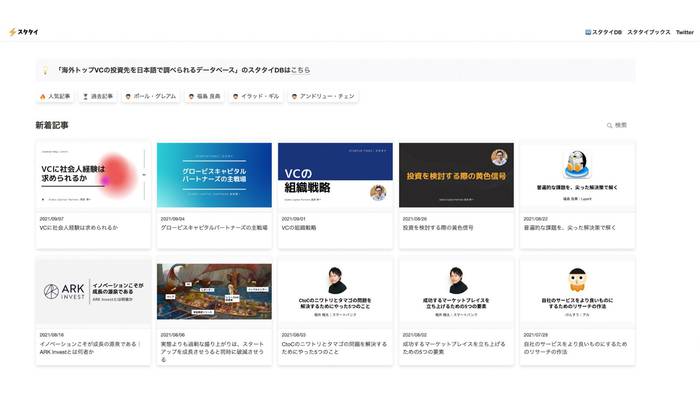Select the 福島 良典 tag
The height and width of the screenshot is (393, 700).
pos(204,96)
